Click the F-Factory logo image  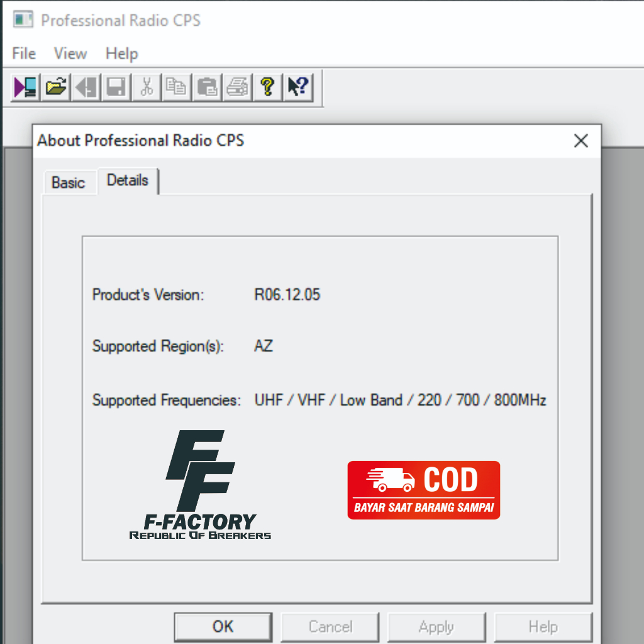pyautogui.click(x=200, y=485)
